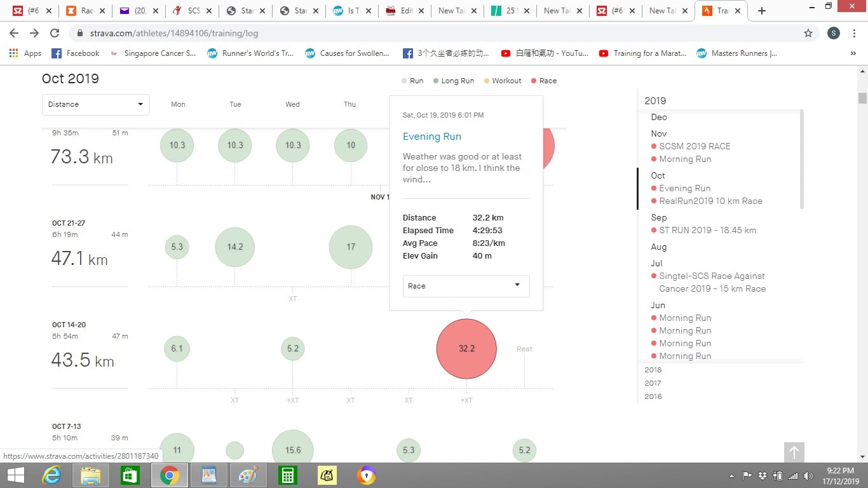Open the Facebook bookmark
The image size is (868, 488).
pos(75,53)
